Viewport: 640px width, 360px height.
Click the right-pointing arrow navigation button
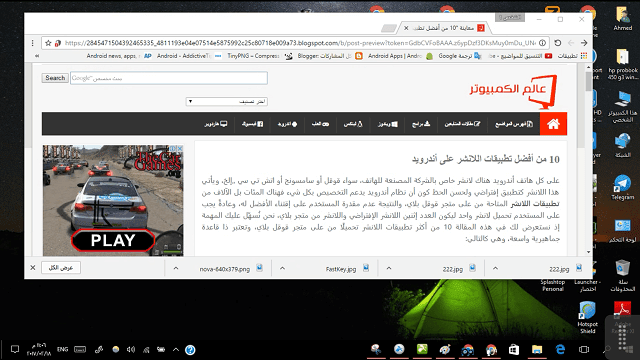coord(584,43)
